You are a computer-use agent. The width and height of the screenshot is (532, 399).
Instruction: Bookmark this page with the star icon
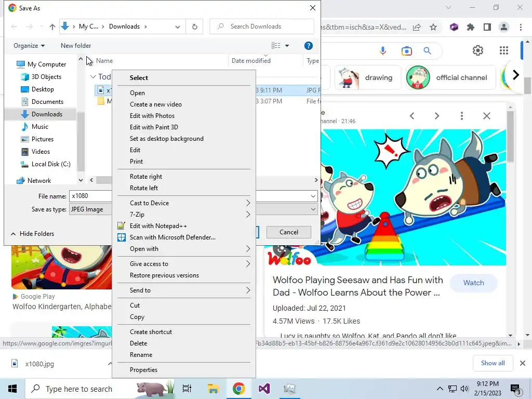433,27
